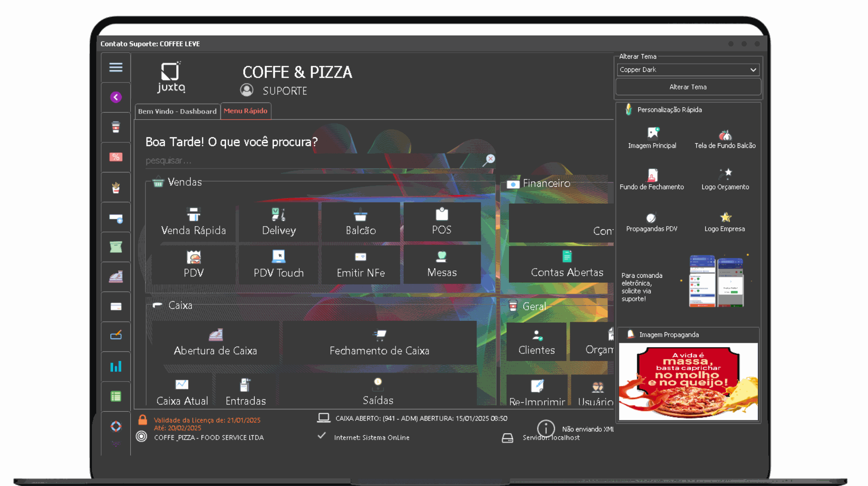Open Fechamento de Caixa
This screenshot has width=868, height=486.
click(379, 342)
